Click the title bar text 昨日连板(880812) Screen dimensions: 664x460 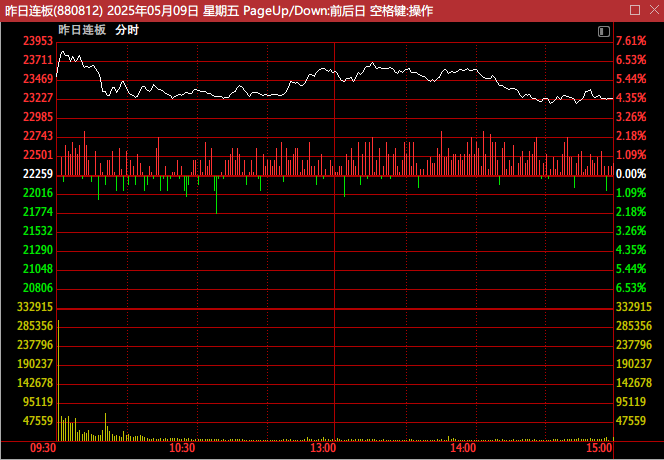pyautogui.click(x=54, y=11)
